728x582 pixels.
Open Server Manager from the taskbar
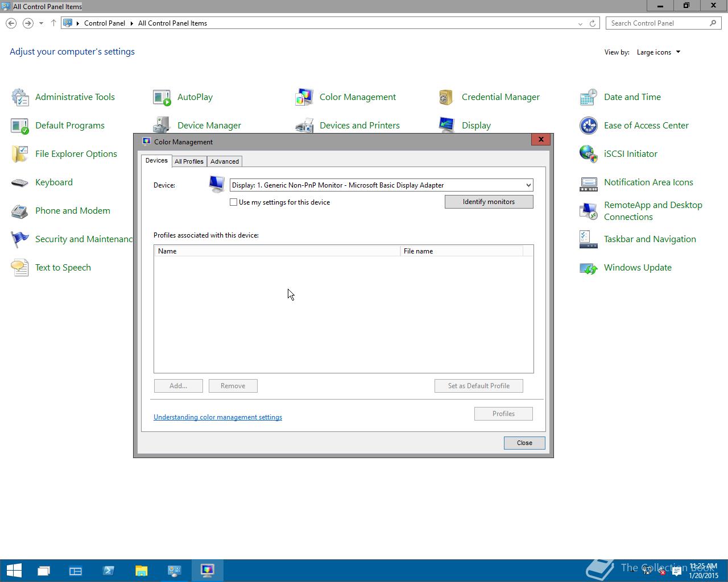76,571
